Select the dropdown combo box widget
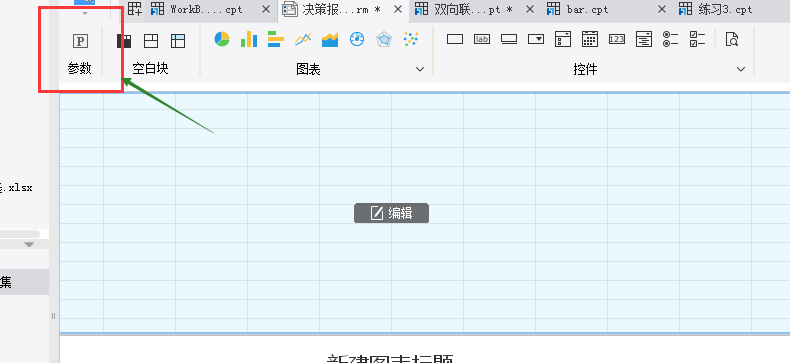Screen dimensions: 790x363 pos(536,39)
